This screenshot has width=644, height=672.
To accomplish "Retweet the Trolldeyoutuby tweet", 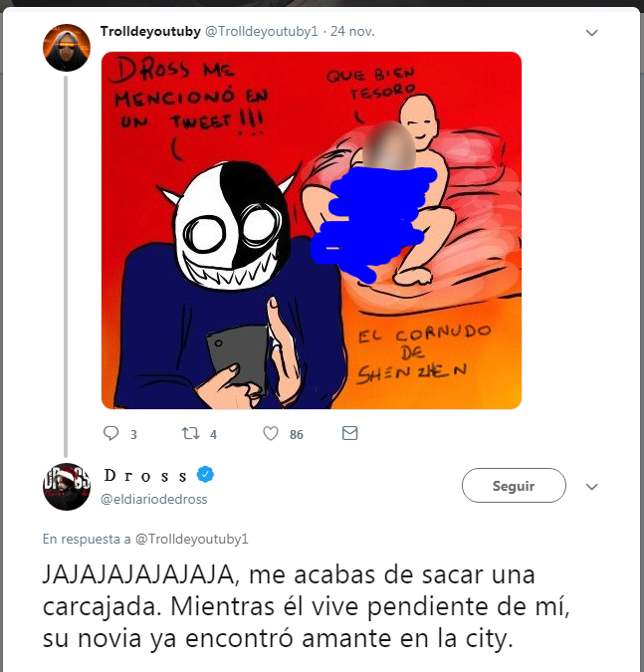I will [x=190, y=433].
